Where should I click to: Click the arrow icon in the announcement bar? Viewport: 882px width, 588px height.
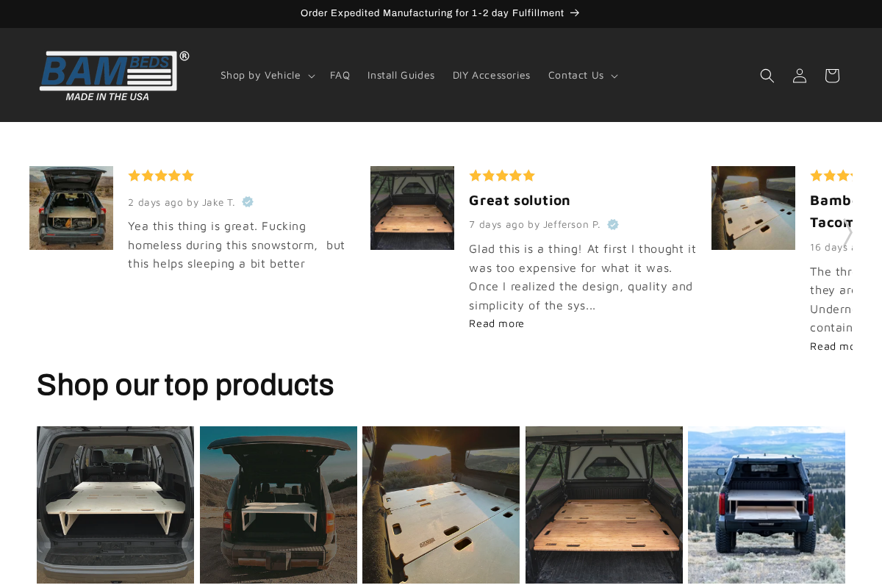click(x=575, y=12)
